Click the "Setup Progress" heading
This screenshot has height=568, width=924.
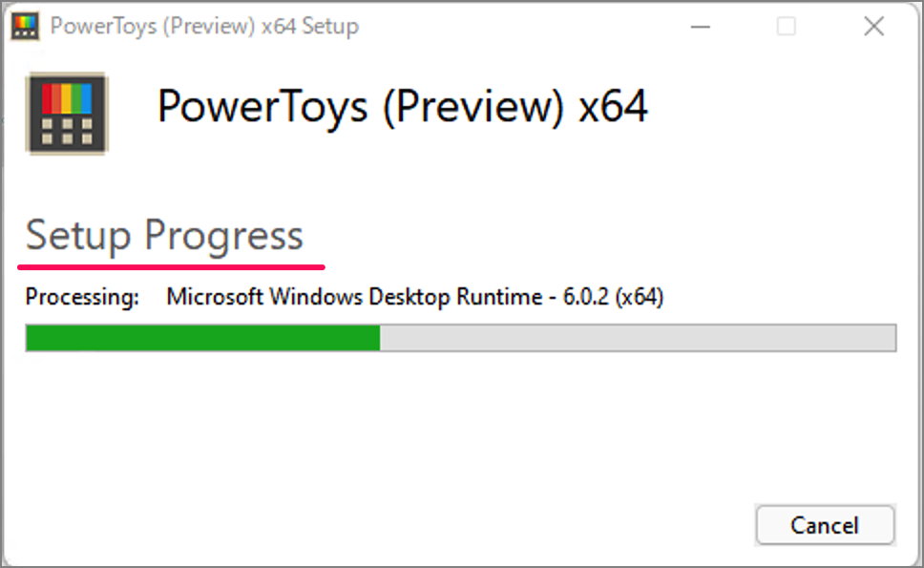pos(164,235)
